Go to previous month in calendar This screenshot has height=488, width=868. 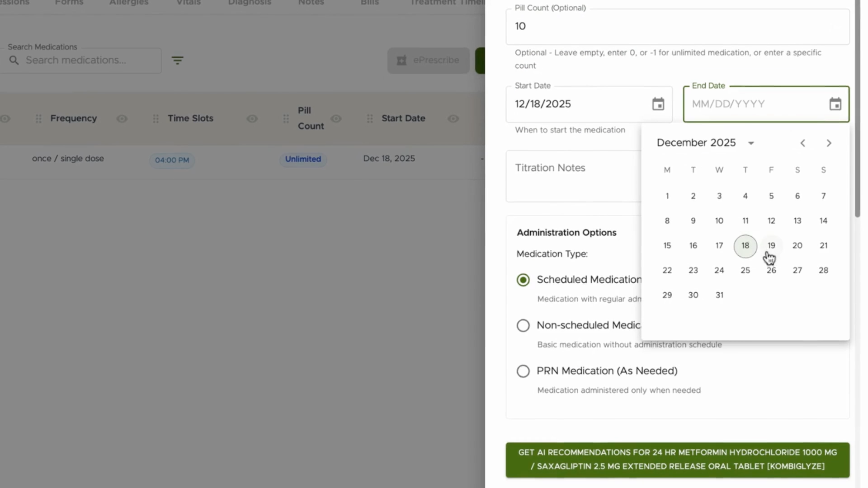[x=803, y=143]
